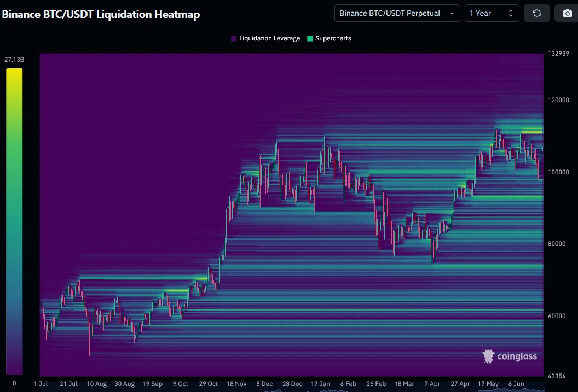The height and width of the screenshot is (392, 578).
Task: Take a chart screenshot with the camera icon
Action: pos(567,13)
